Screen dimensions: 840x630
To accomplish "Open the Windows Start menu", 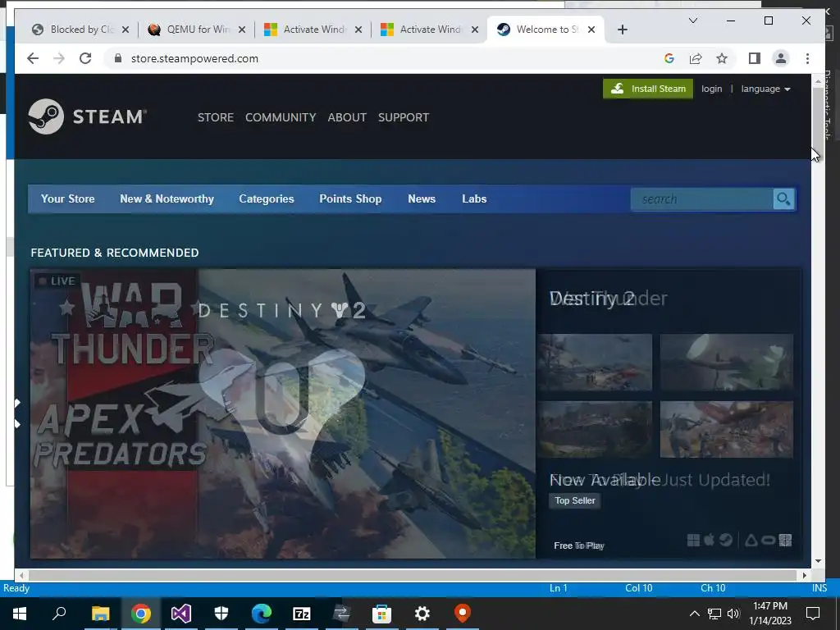I will tap(20, 614).
